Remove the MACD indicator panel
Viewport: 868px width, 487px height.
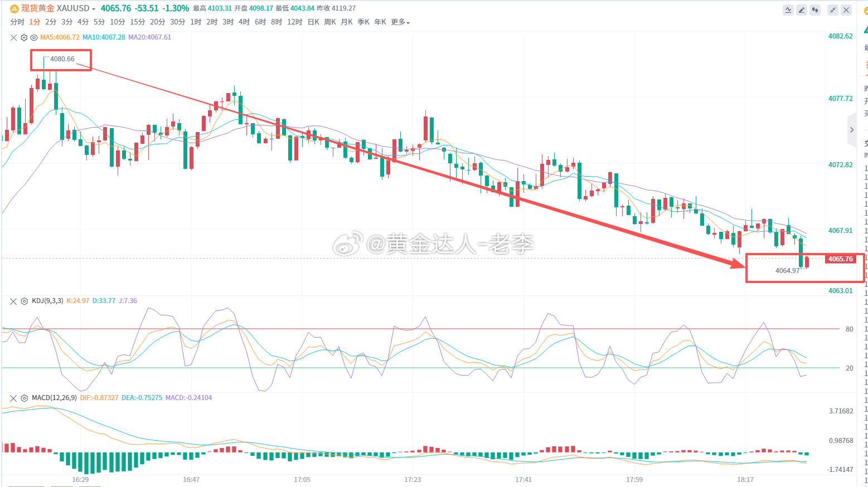pos(13,398)
